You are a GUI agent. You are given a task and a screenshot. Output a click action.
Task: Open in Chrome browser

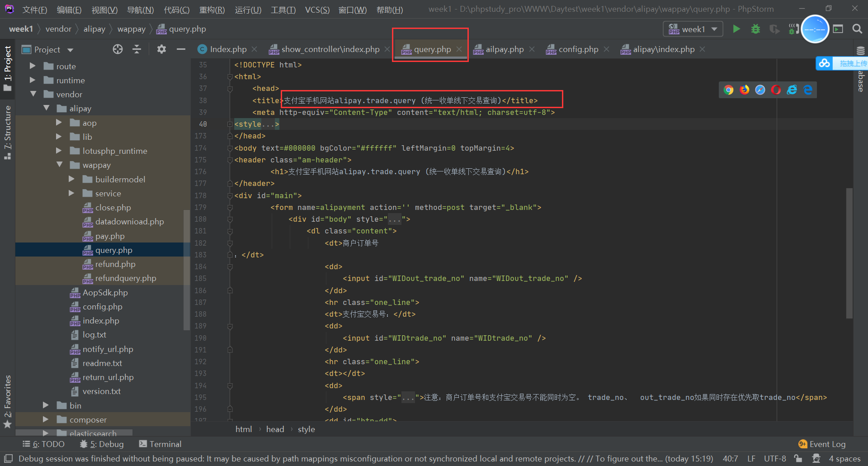(x=728, y=90)
